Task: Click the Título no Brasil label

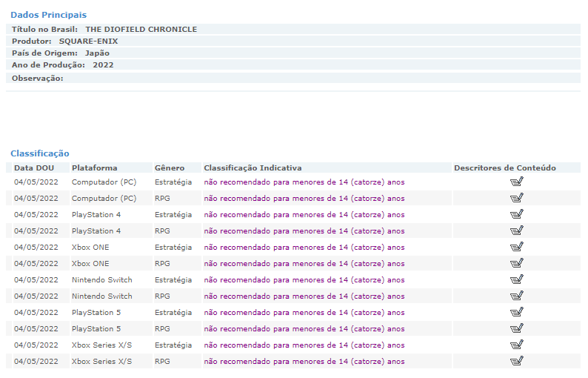Action: click(44, 30)
